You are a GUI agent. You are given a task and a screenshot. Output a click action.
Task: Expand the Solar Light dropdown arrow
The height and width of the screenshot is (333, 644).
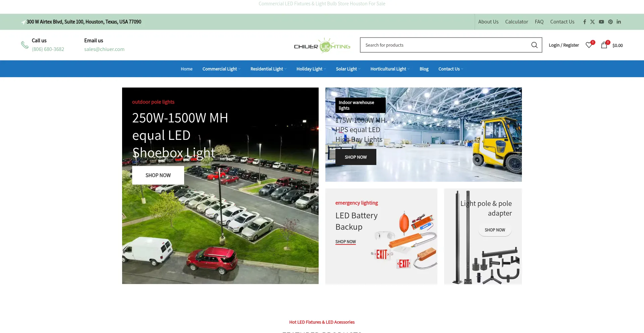pos(360,69)
